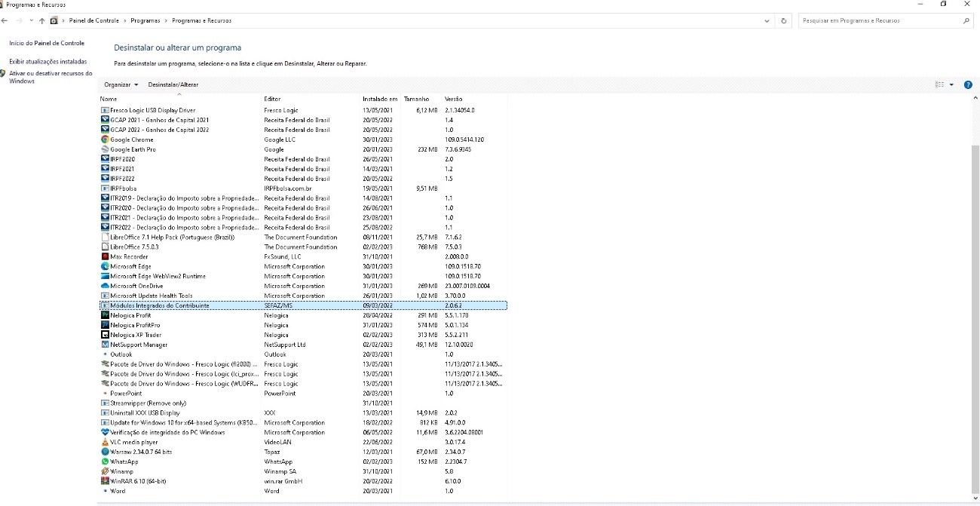
Task: Select the PowerPoint program entry
Action: [303, 394]
